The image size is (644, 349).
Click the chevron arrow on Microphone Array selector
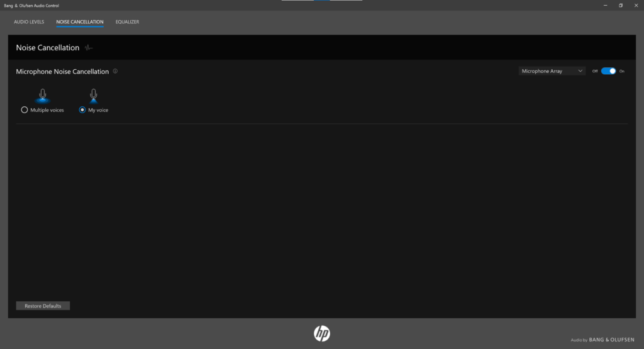(580, 71)
